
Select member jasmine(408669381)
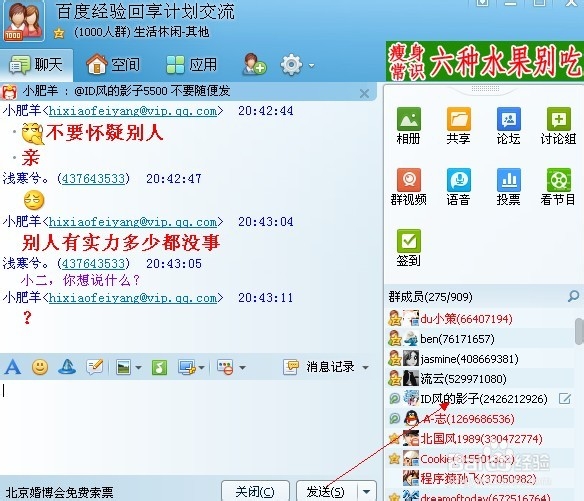(480, 359)
